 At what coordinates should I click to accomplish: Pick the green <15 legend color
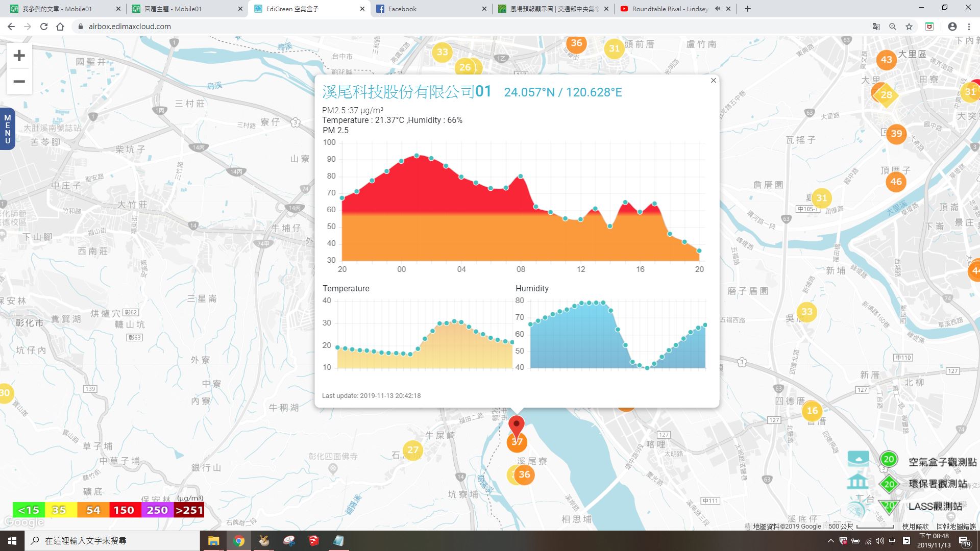[29, 510]
